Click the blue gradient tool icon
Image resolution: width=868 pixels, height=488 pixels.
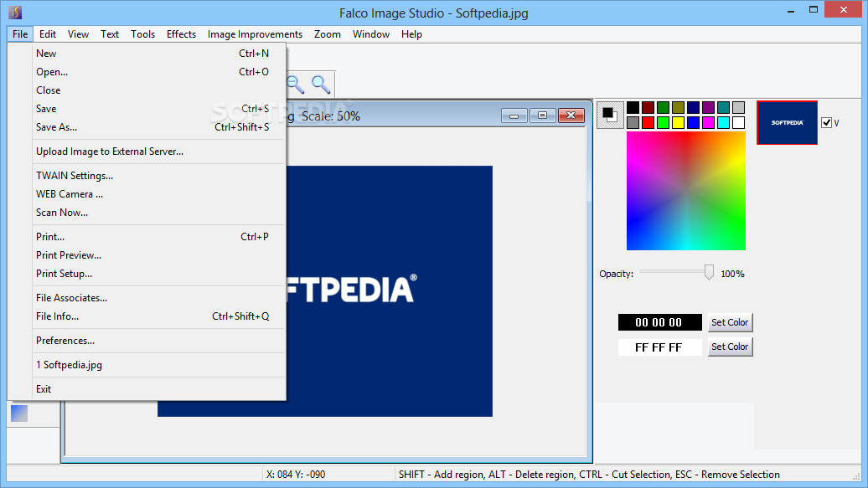19,414
